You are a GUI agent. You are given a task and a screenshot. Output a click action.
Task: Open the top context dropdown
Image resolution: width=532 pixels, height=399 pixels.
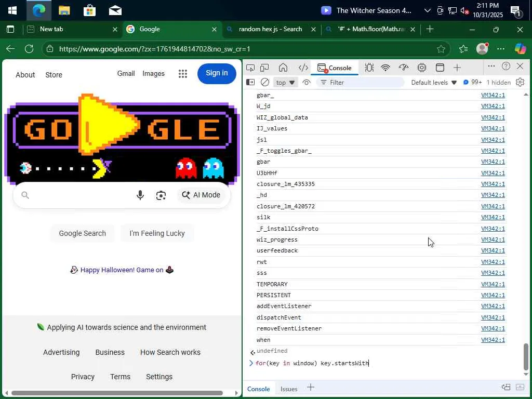pos(285,83)
